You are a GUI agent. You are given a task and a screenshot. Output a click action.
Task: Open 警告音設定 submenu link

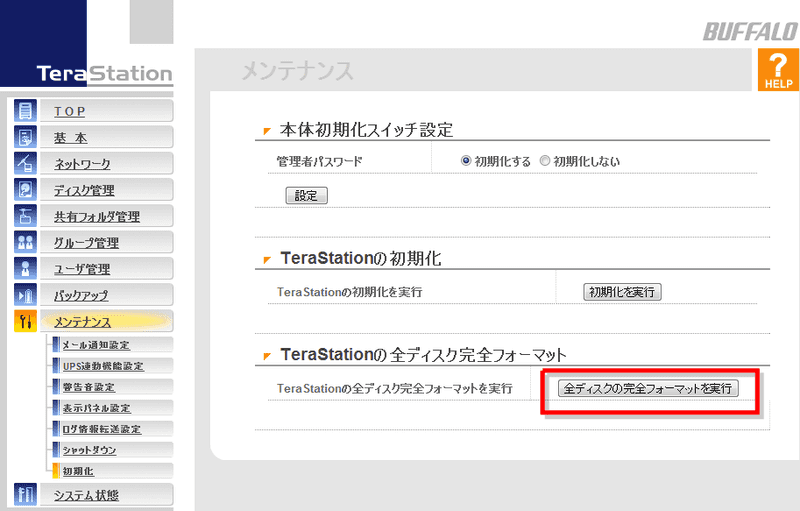pos(89,387)
